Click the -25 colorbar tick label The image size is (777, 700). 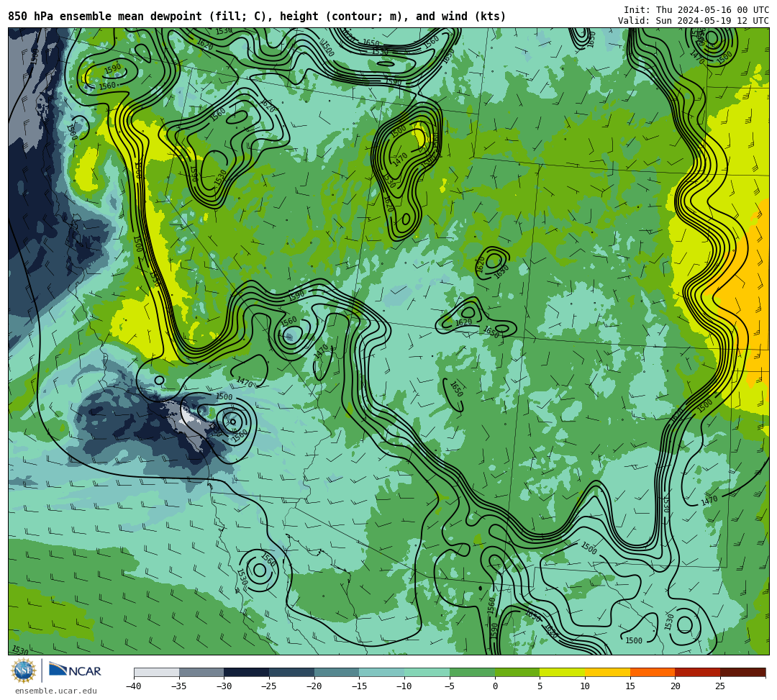[268, 686]
